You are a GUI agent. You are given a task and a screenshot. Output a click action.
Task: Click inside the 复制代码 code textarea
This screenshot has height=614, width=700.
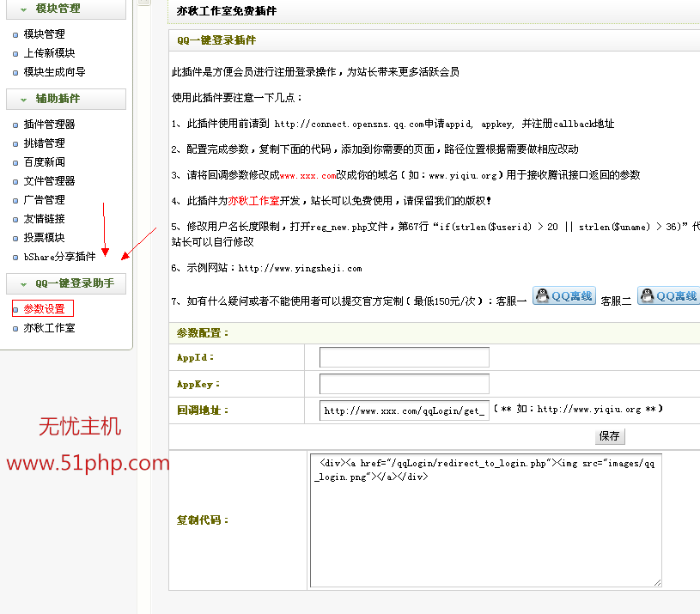486,520
